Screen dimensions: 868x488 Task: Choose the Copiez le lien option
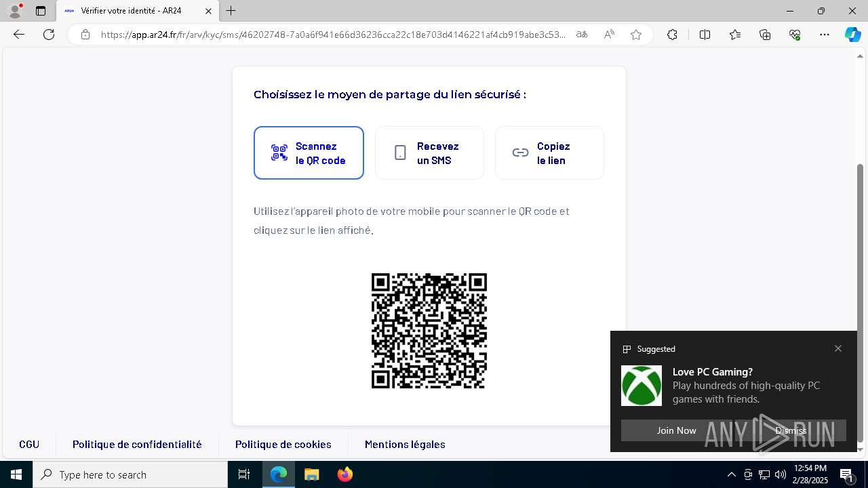pos(549,153)
